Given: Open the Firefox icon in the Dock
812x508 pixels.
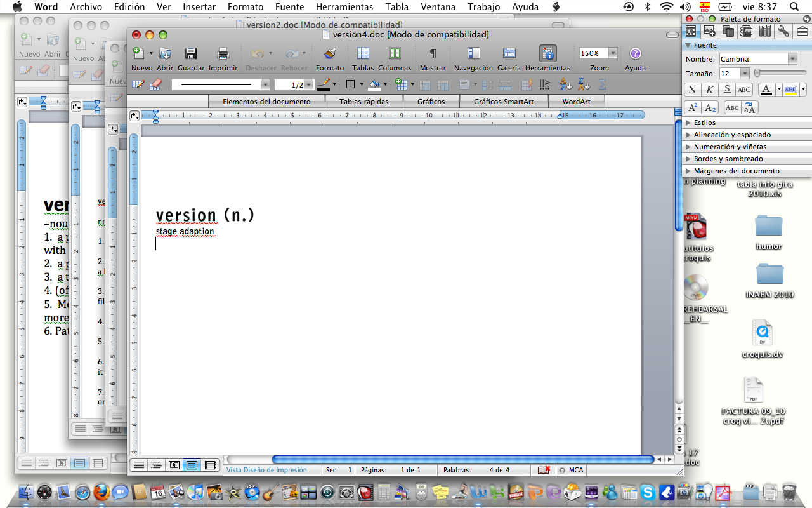Looking at the screenshot, I should coord(101,492).
